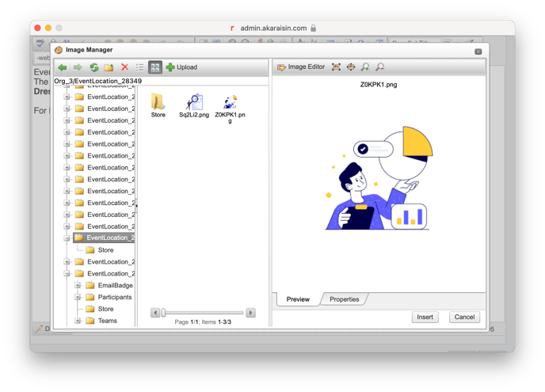
Task: Click the Org_3/EventLocation_28349 path field
Action: pyautogui.click(x=162, y=81)
